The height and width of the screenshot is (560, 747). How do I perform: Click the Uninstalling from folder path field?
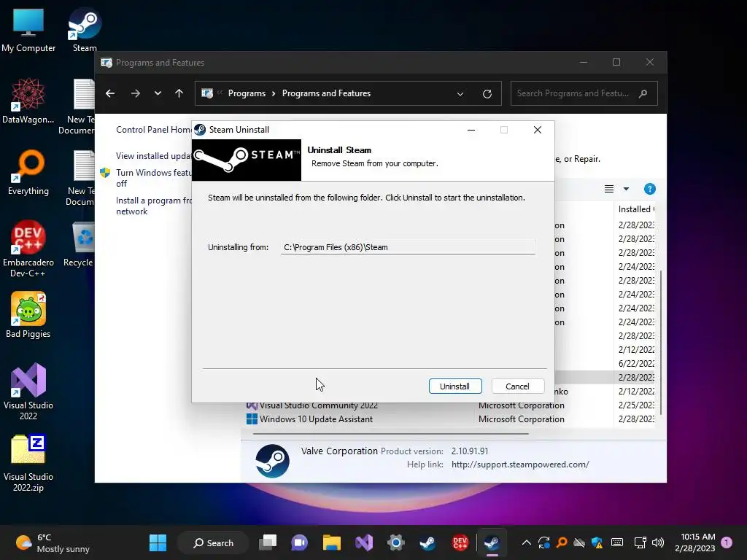[408, 247]
